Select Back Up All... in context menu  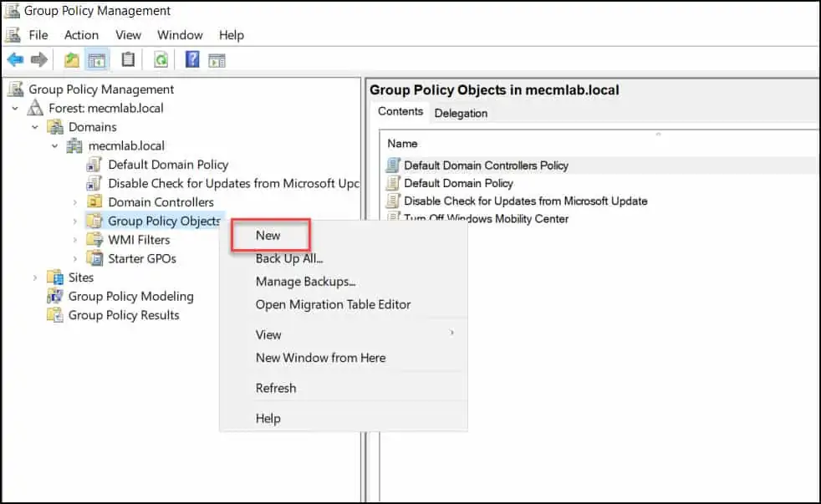tap(343, 258)
